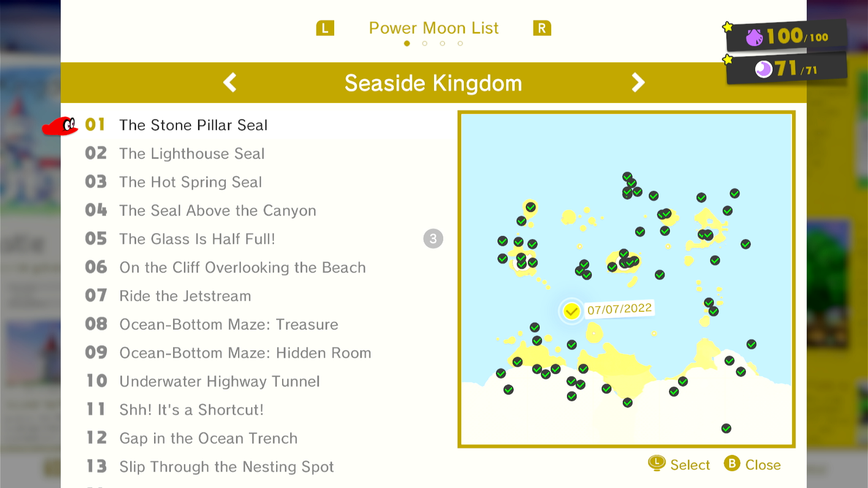Screen dimensions: 868x488
Task: Click the 07/07/2022 date label on map
Action: pyautogui.click(x=619, y=309)
